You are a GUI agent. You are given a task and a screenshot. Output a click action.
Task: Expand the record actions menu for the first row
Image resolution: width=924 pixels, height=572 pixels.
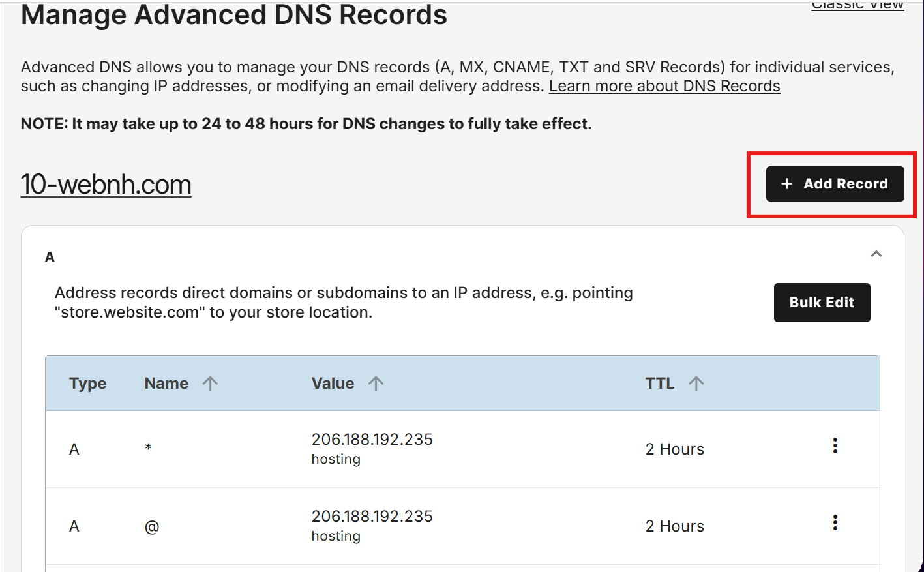[835, 445]
